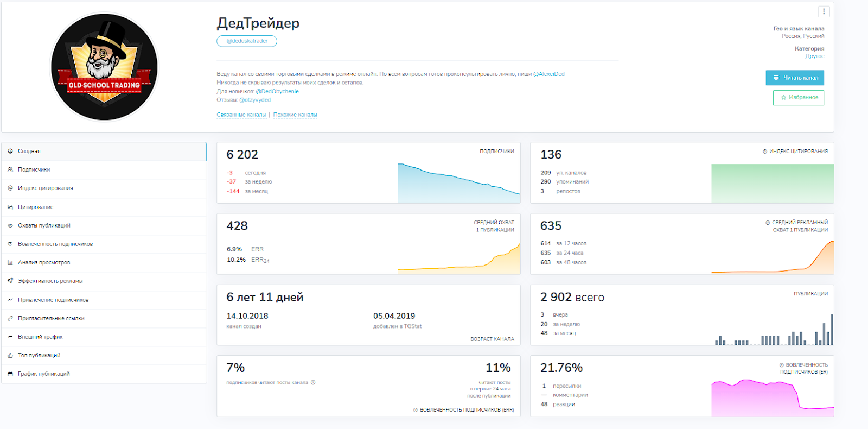Click the Пригласительные ссылки link icon

(x=10, y=318)
